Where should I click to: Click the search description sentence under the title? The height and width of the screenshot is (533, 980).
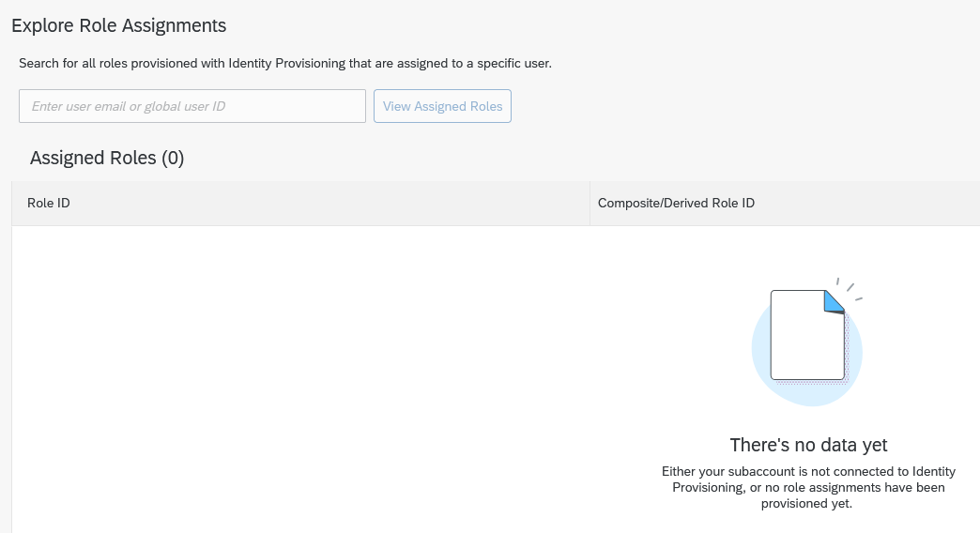point(285,63)
